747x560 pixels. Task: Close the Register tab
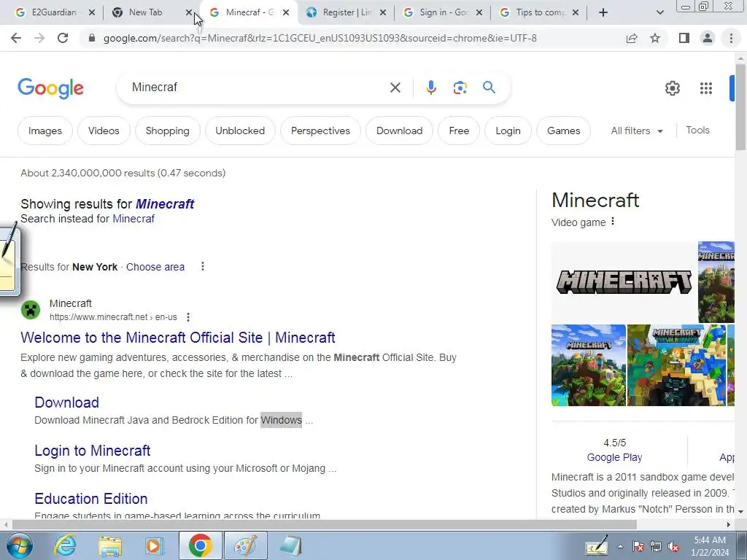[x=382, y=12]
